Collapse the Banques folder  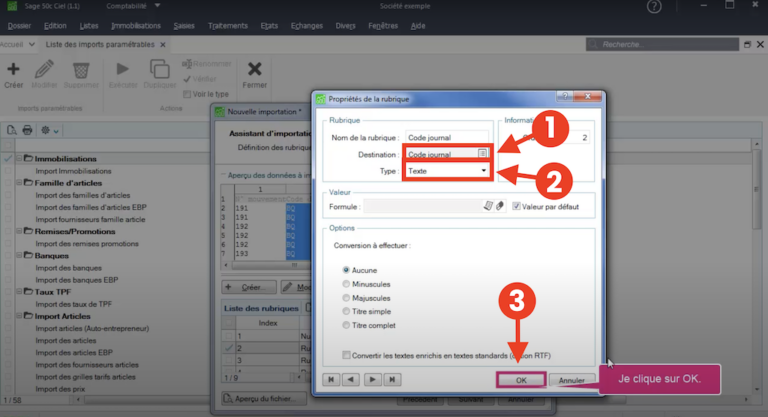coord(19,255)
